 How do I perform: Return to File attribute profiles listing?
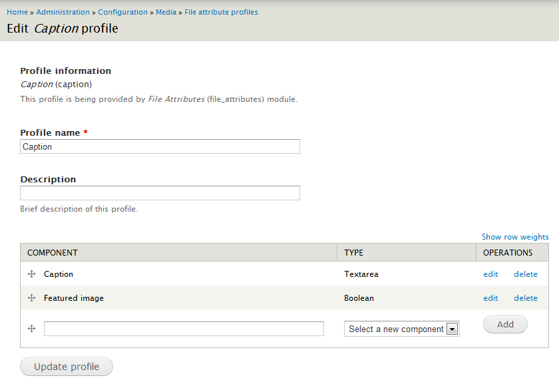(221, 11)
